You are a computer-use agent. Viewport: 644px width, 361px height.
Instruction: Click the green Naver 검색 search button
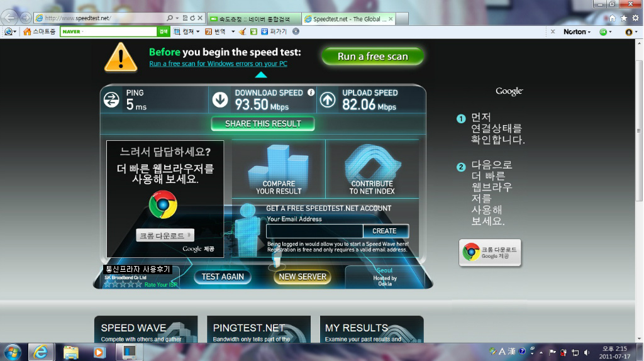pyautogui.click(x=164, y=31)
